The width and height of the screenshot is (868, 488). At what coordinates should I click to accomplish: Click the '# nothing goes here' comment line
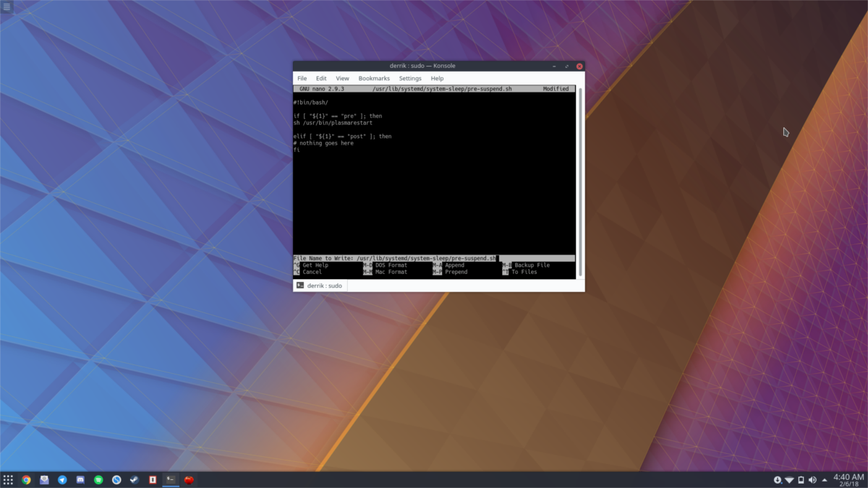point(323,143)
